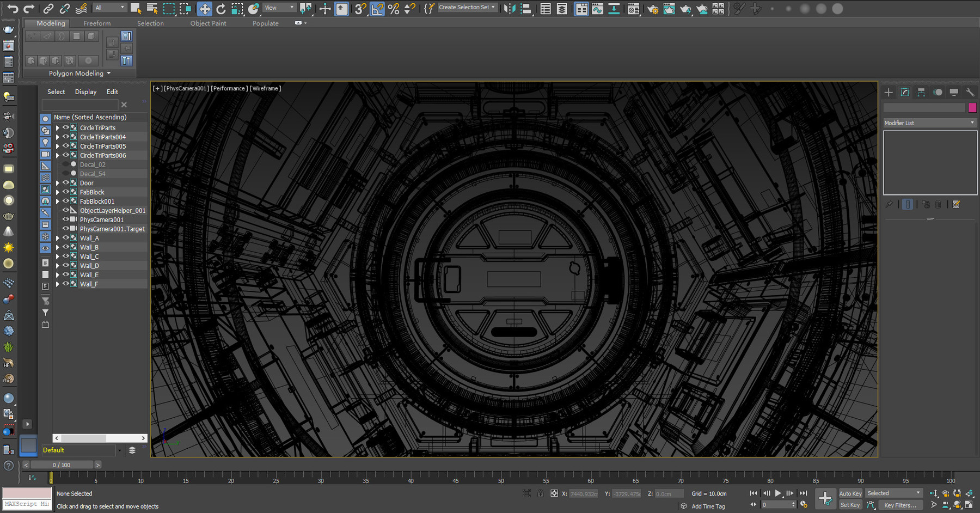Expand the Wall_F tree item
Viewport: 980px width, 513px height.
point(58,284)
